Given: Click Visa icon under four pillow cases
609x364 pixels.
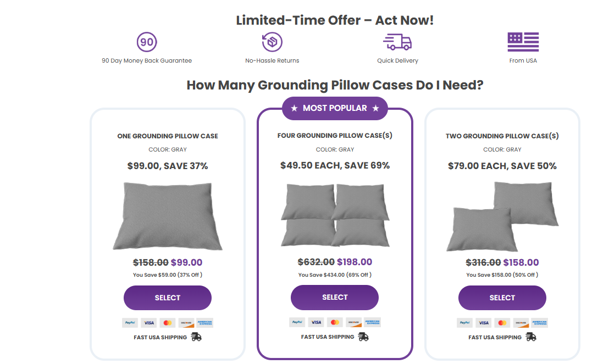Looking at the screenshot, I should pos(315,322).
